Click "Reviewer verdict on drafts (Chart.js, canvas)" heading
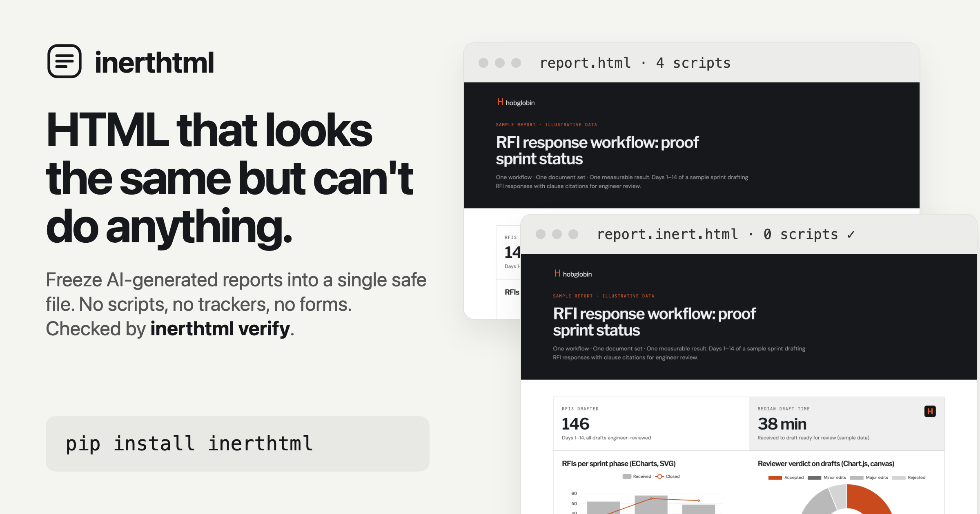This screenshot has height=514, width=980. click(x=826, y=463)
